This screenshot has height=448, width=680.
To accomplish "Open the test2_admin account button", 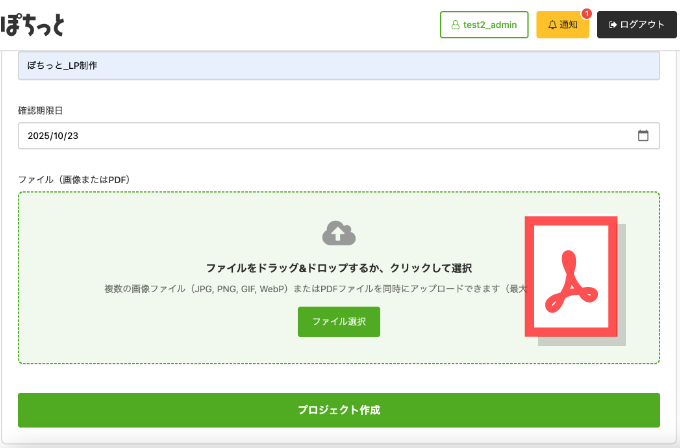I will click(484, 25).
